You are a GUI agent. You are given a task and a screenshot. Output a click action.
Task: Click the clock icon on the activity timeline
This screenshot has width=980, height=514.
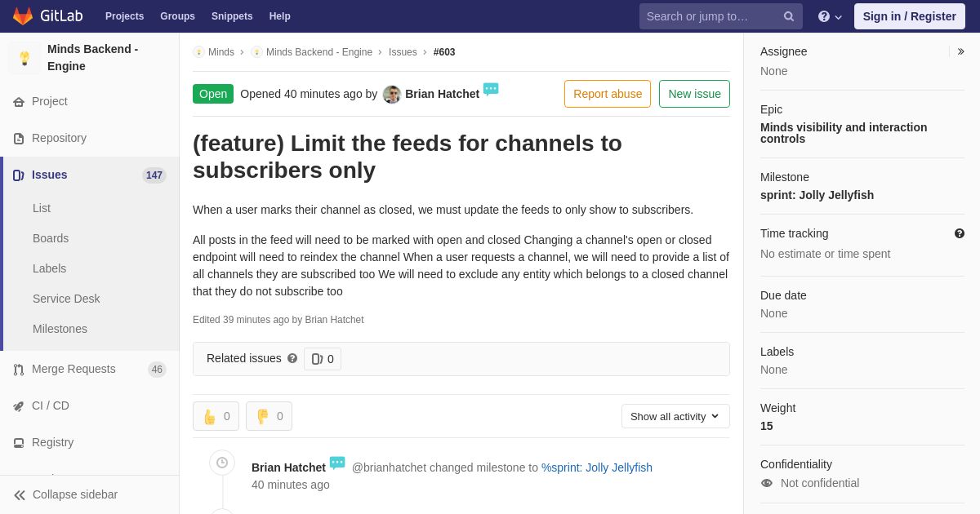pos(222,463)
